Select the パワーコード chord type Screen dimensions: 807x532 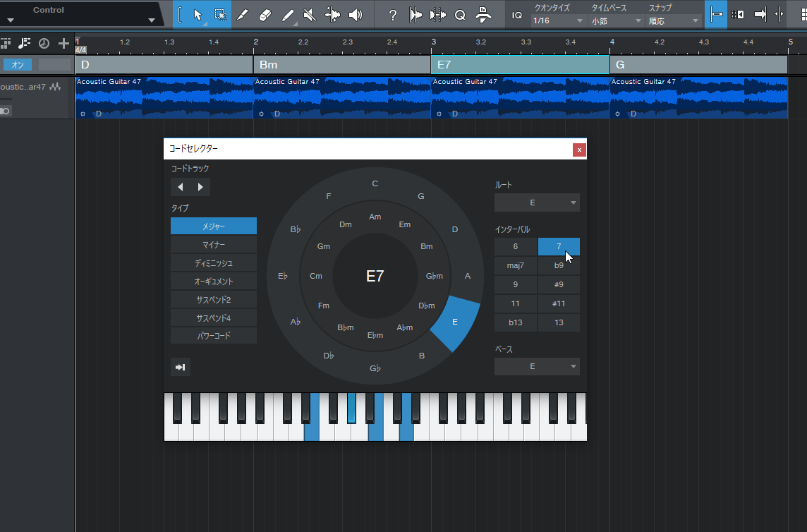[214, 336]
